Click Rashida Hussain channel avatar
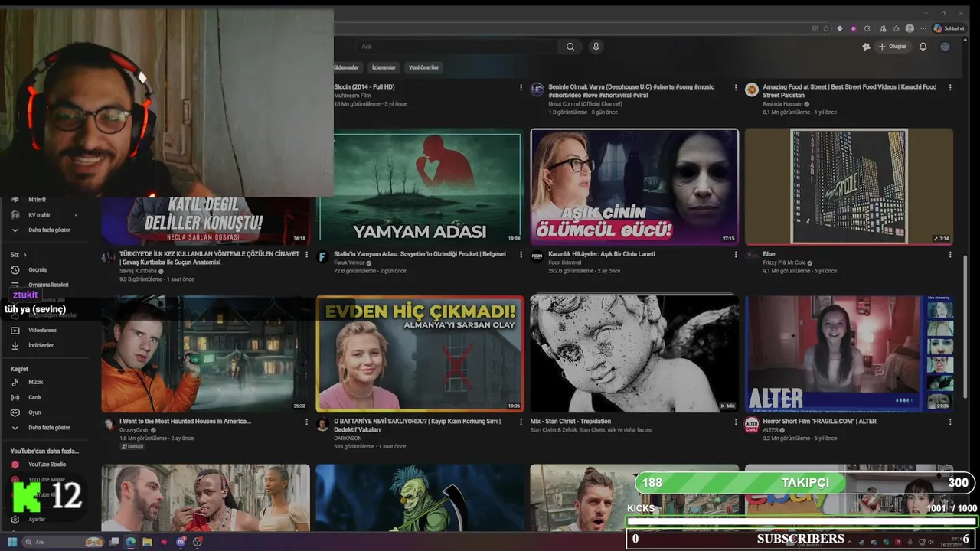Screen dimensions: 980x551 coord(751,90)
